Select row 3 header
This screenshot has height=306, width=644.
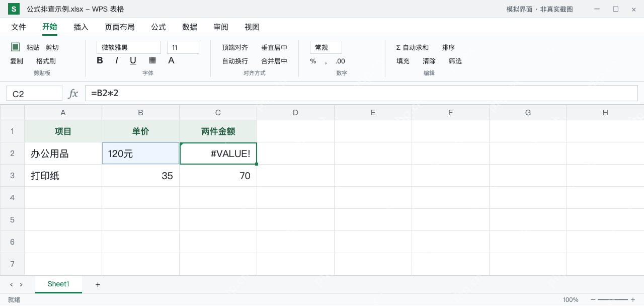(12, 176)
